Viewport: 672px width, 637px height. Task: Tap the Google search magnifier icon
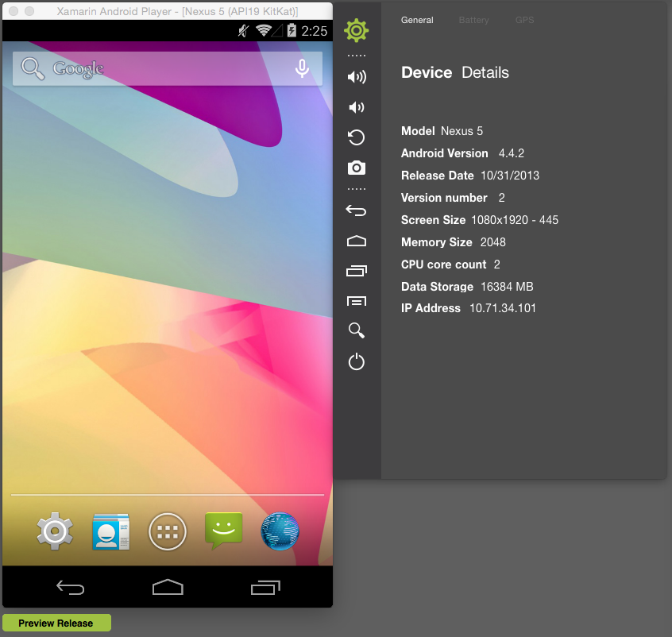tap(33, 69)
